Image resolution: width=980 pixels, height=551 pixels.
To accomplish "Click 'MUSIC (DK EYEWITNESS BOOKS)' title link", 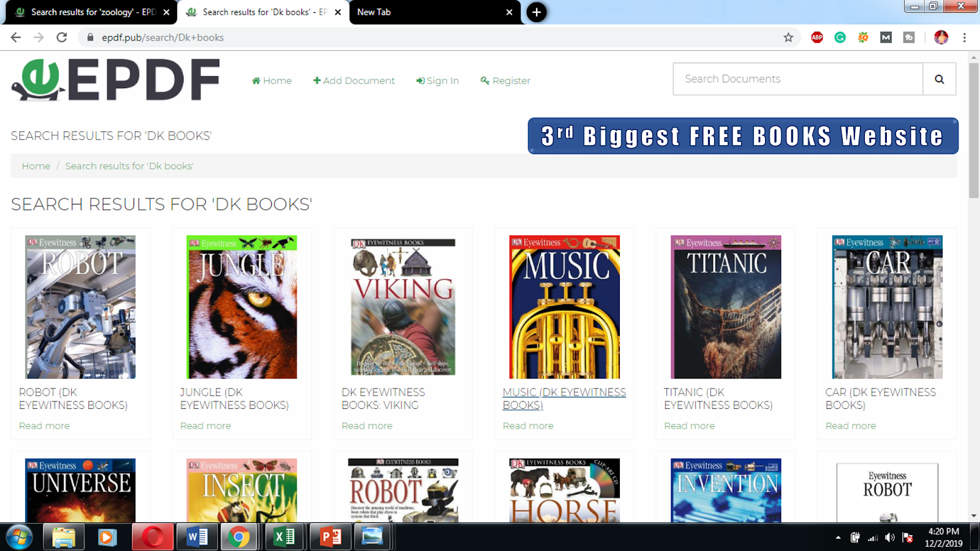I will coord(564,399).
